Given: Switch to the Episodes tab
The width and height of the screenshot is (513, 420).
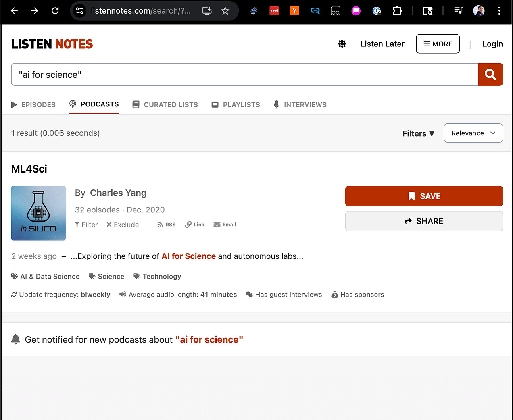Looking at the screenshot, I should (33, 104).
